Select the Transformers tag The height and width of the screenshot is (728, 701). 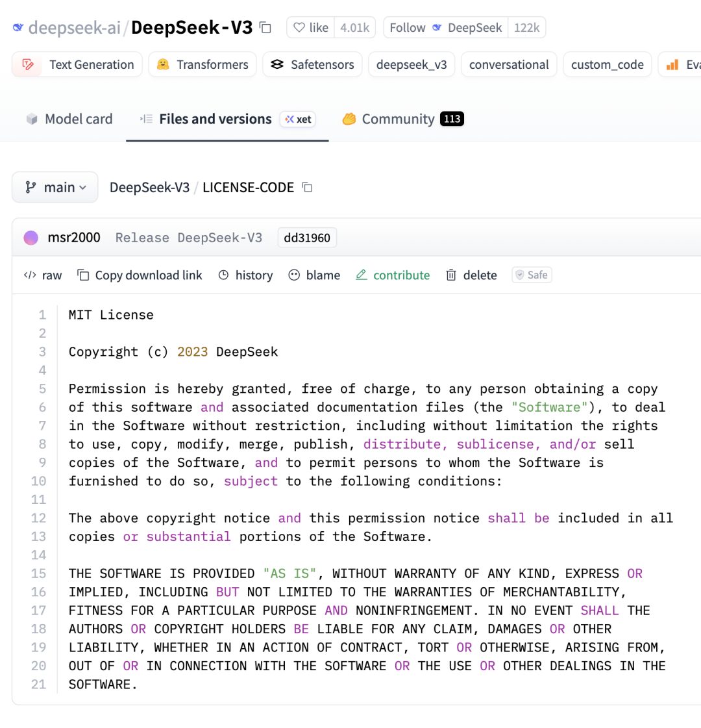coord(203,64)
